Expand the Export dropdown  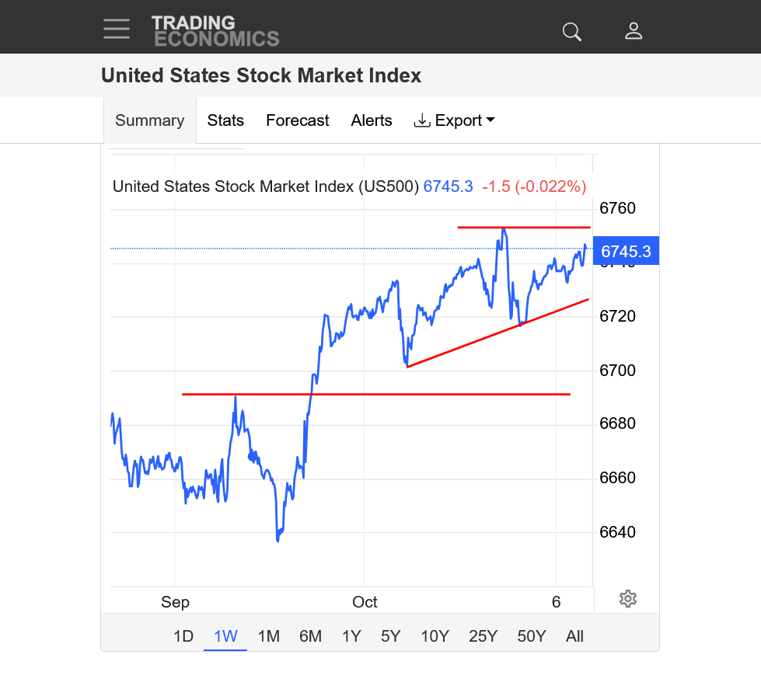pos(454,120)
